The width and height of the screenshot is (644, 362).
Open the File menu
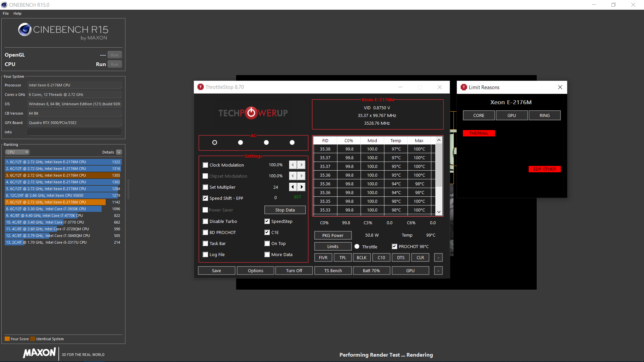6,13
